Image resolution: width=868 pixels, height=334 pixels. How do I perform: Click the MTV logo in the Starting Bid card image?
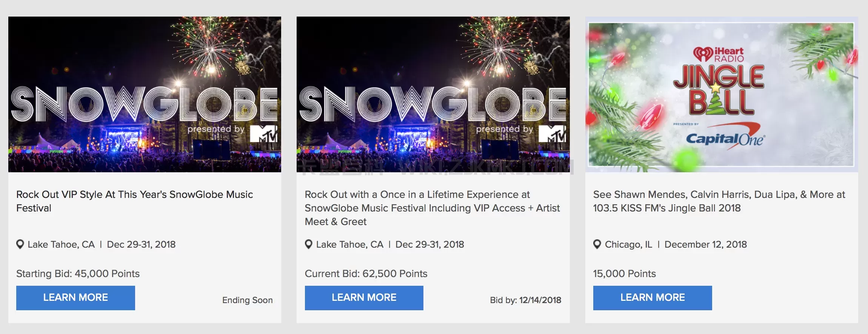tap(263, 133)
